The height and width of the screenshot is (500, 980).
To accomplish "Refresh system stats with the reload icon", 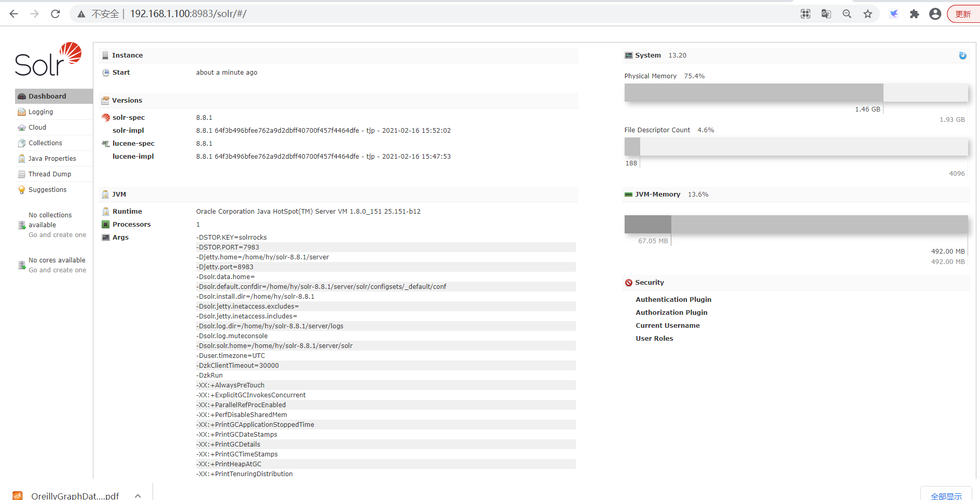I will pos(962,55).
